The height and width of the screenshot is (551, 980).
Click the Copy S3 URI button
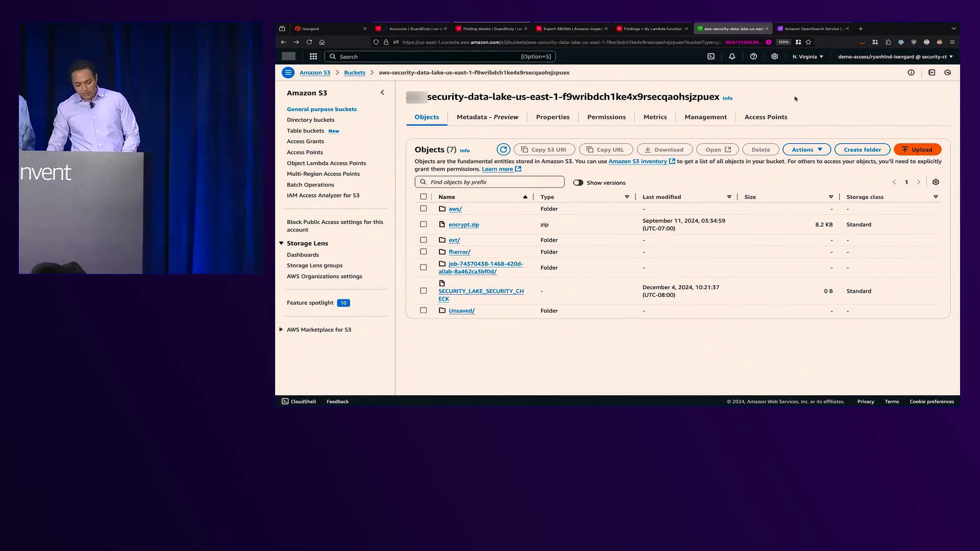click(544, 149)
